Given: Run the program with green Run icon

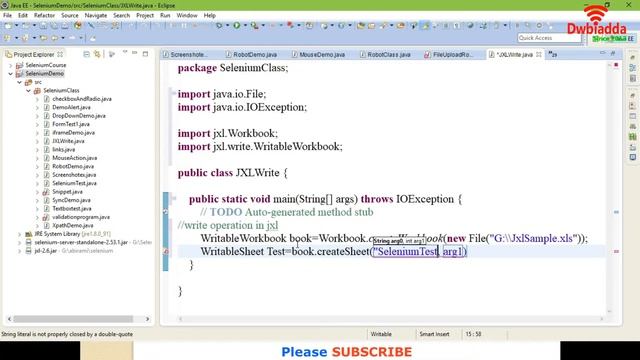Looking at the screenshot, I should (x=236, y=26).
